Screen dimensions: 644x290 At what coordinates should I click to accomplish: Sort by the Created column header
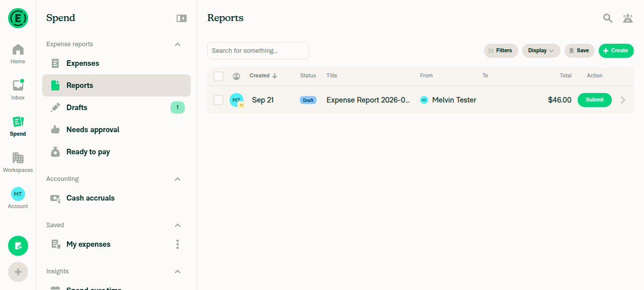pyautogui.click(x=263, y=76)
